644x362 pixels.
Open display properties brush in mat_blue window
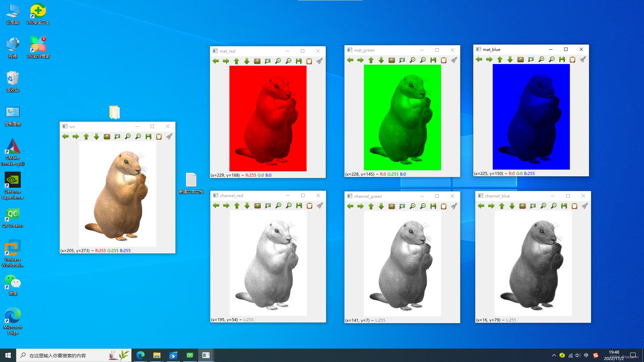coord(583,59)
